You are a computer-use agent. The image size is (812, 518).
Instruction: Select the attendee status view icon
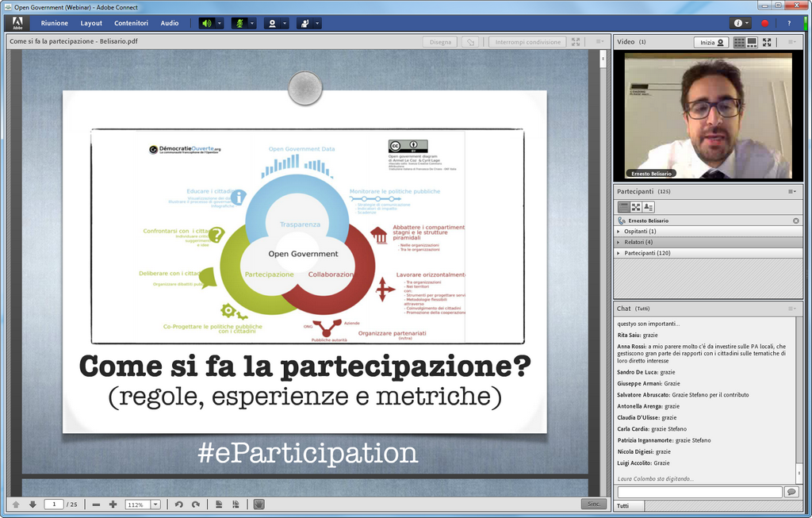(649, 207)
